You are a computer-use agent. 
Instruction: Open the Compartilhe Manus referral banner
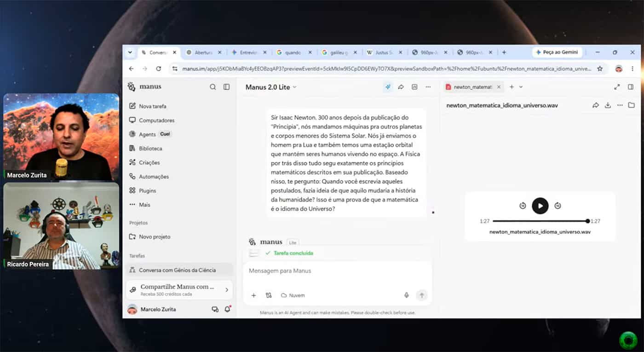(x=179, y=290)
